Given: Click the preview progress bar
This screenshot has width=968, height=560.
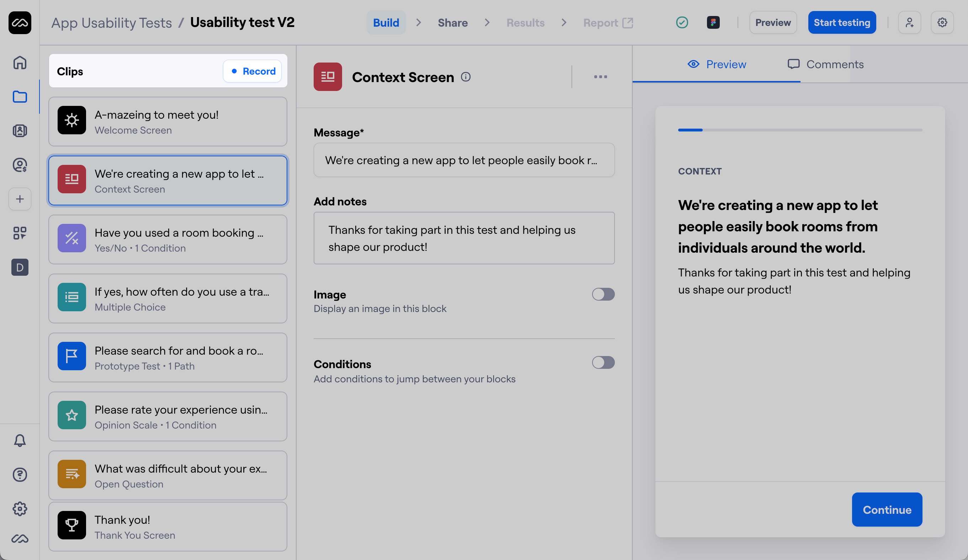Looking at the screenshot, I should coord(800,130).
